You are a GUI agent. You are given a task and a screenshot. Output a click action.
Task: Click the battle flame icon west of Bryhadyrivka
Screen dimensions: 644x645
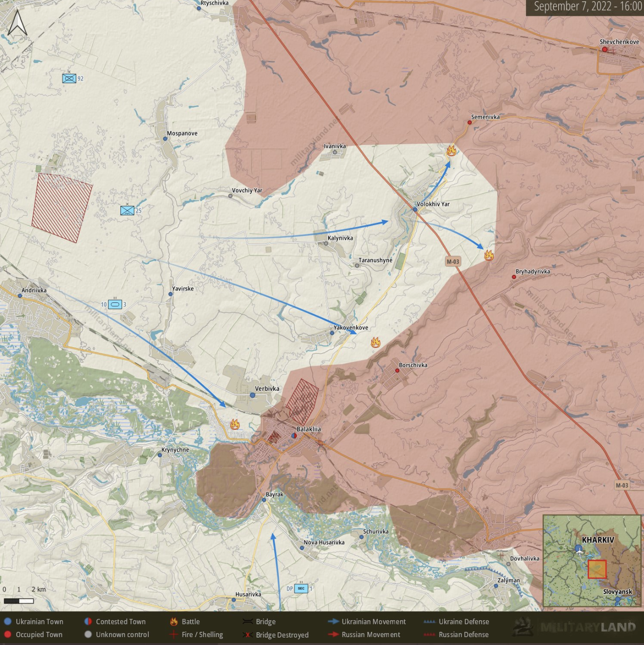[489, 255]
